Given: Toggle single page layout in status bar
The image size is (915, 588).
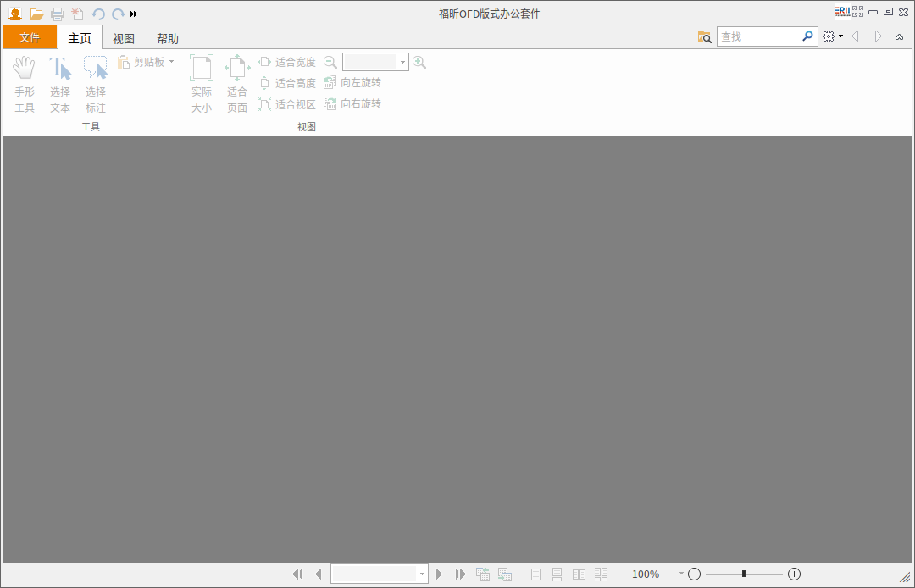Looking at the screenshot, I should tap(536, 574).
